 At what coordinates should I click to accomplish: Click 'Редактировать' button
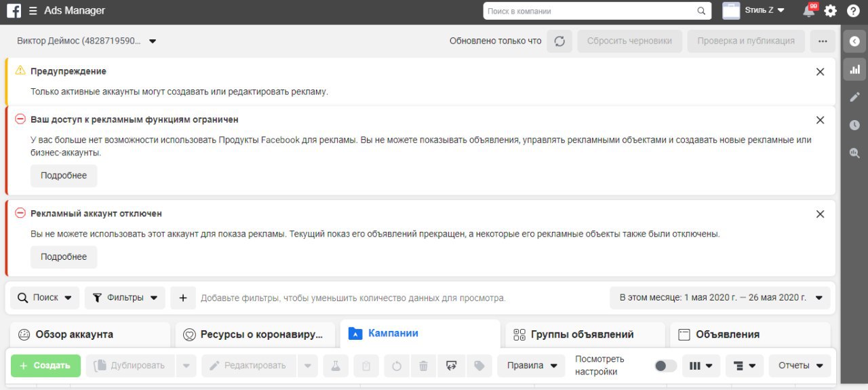point(249,366)
